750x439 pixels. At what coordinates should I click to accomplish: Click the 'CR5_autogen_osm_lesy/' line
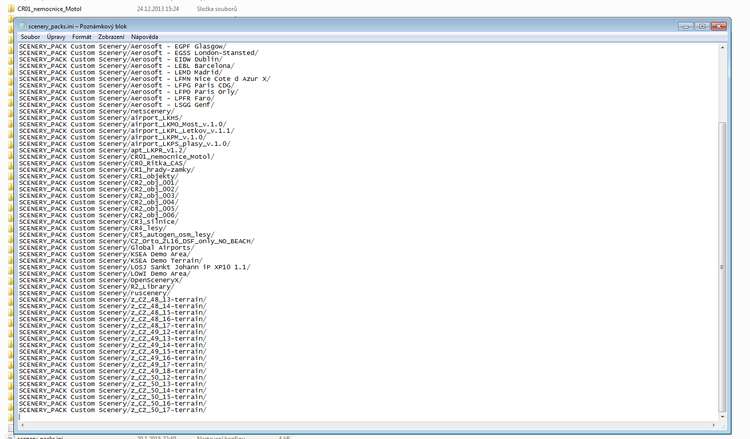click(117, 235)
